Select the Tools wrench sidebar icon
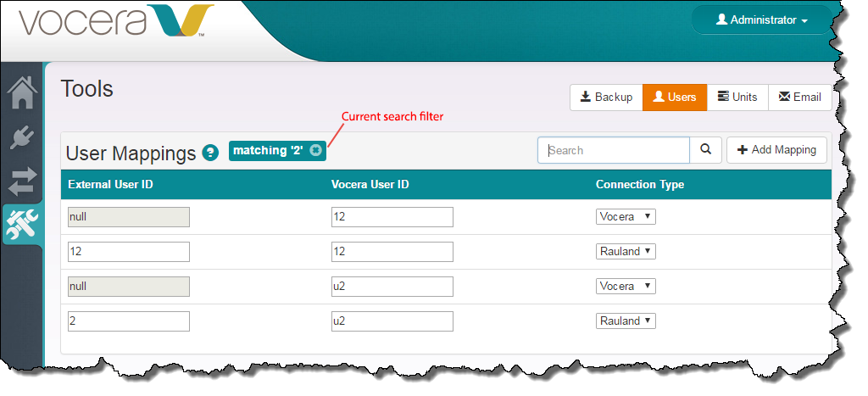 [22, 225]
